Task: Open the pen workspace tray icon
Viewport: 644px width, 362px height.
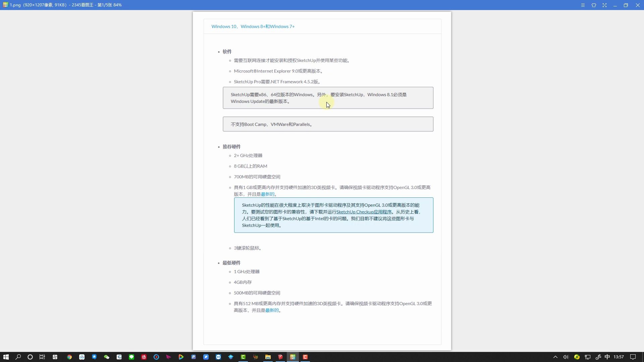Action: tap(598, 357)
